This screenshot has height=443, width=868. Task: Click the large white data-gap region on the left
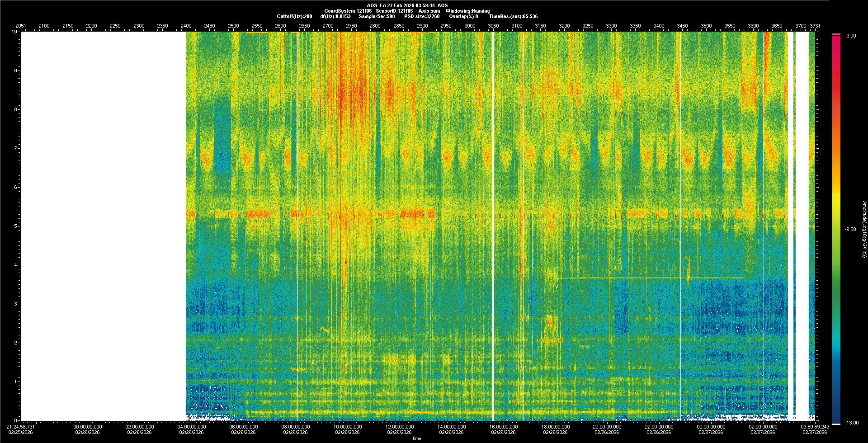103,226
